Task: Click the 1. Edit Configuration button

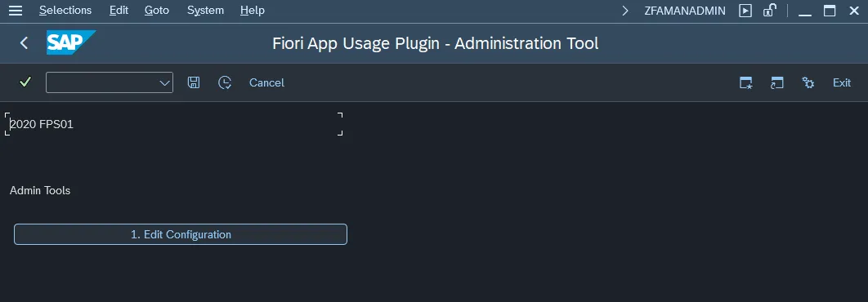Action: [181, 234]
